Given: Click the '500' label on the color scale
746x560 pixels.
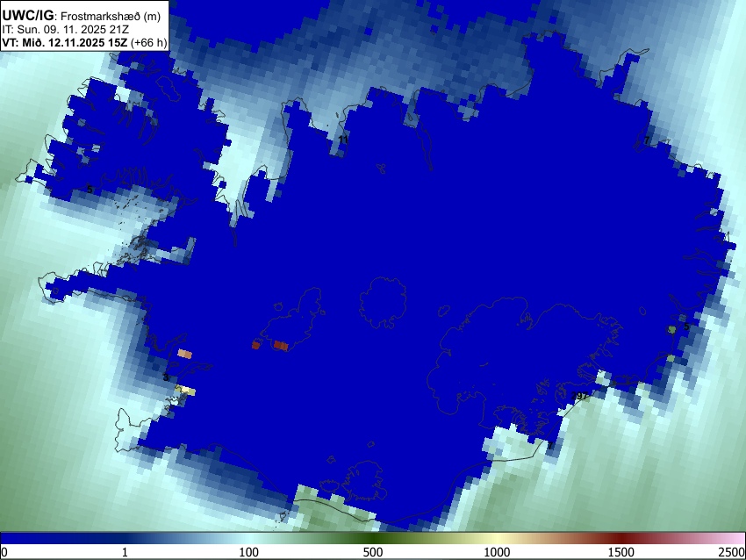Looking at the screenshot, I should (373, 552).
